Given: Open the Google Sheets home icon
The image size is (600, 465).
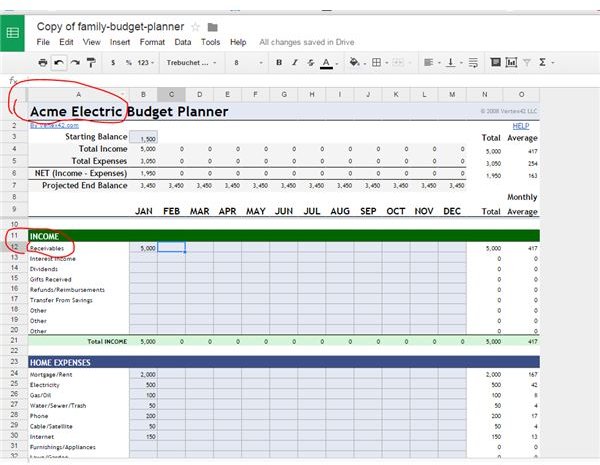Looking at the screenshot, I should [12, 33].
